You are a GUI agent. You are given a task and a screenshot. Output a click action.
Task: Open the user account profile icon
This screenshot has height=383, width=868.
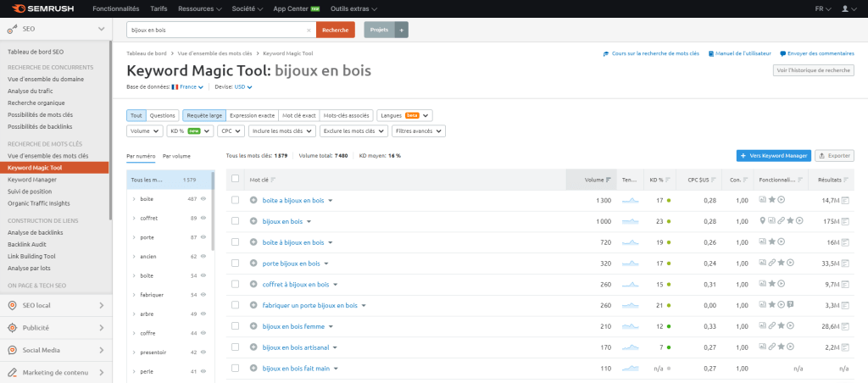pyautogui.click(x=843, y=8)
